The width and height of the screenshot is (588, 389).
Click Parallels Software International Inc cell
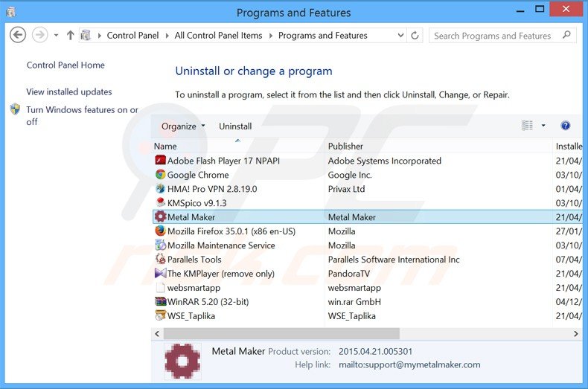pos(394,260)
